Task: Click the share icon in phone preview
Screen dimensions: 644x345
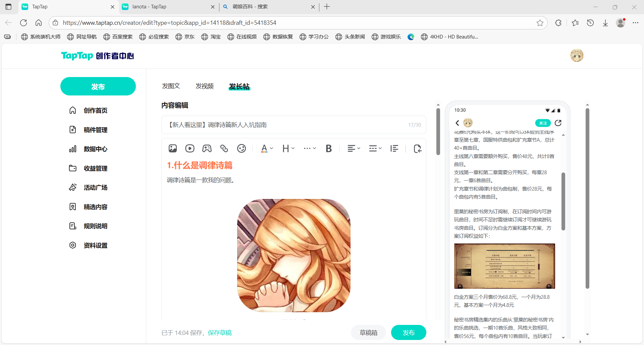Action: (x=558, y=123)
